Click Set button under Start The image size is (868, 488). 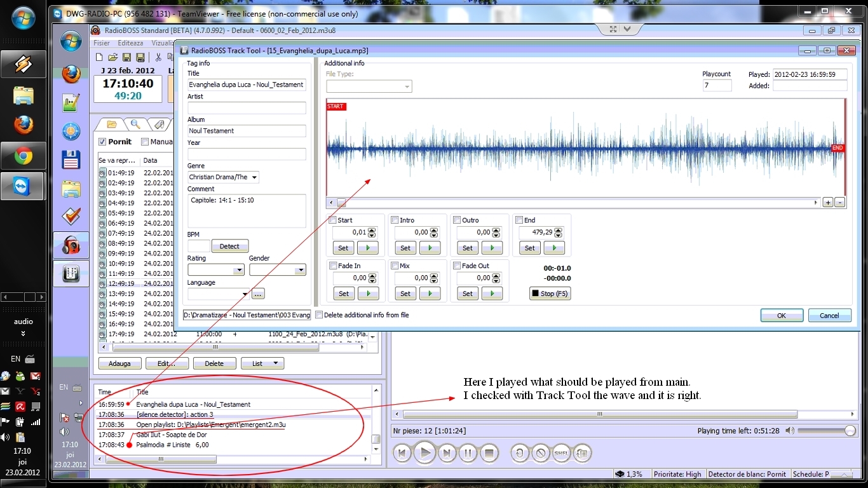343,248
